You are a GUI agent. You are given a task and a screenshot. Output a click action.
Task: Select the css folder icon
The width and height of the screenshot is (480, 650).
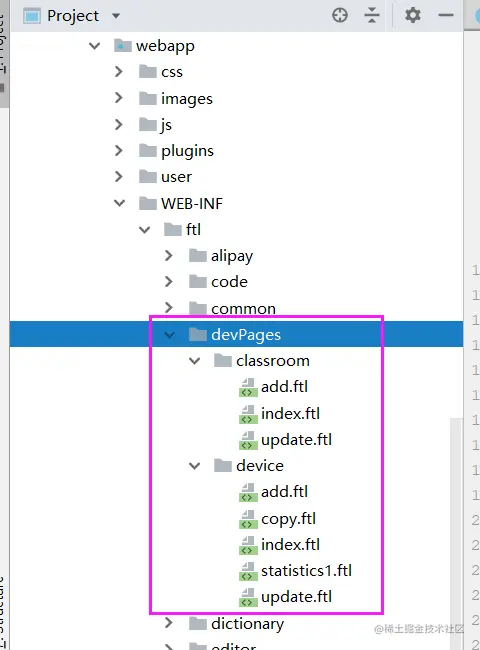click(148, 71)
